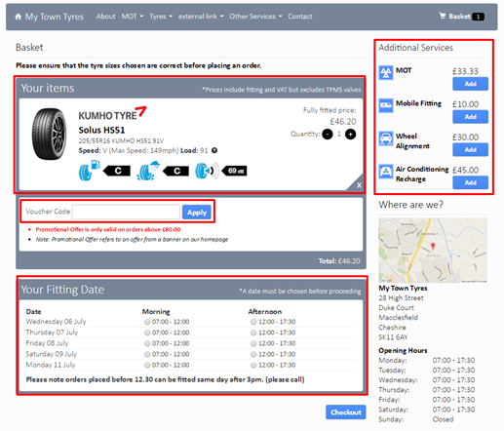Click the fuel efficiency rating icon
The image size is (504, 431).
[x=89, y=171]
